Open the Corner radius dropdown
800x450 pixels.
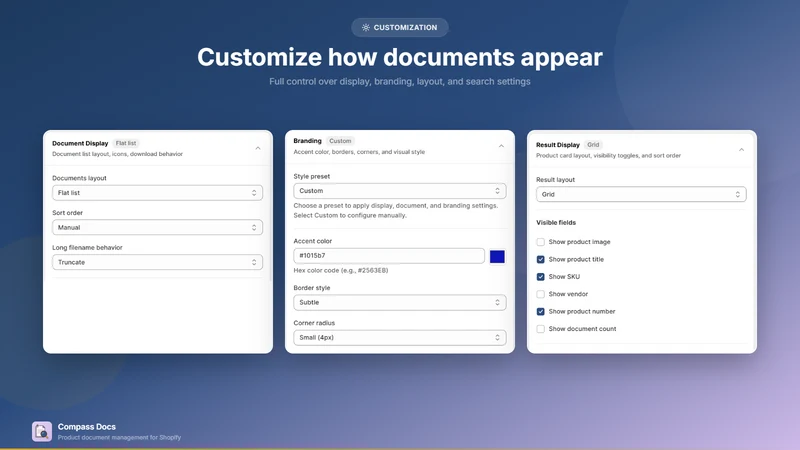(399, 338)
